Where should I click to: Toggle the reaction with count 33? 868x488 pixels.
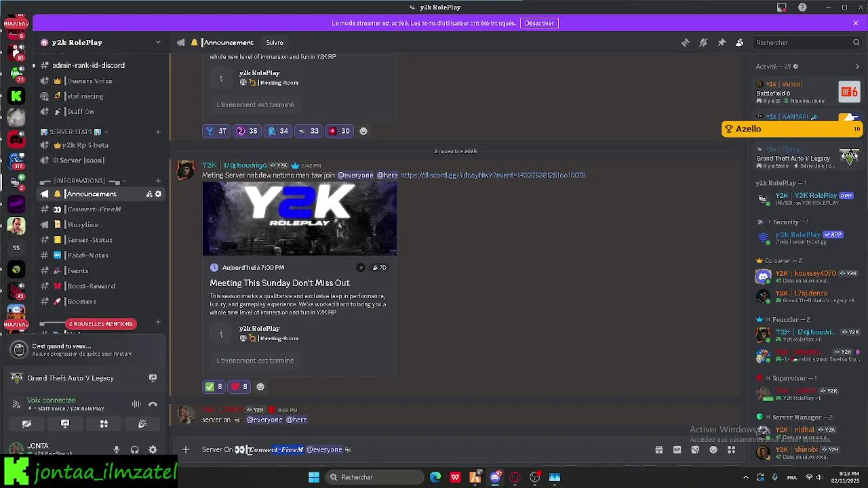pos(308,131)
